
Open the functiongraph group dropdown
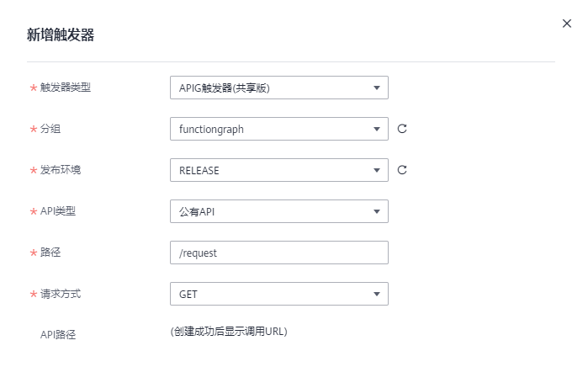(x=278, y=129)
